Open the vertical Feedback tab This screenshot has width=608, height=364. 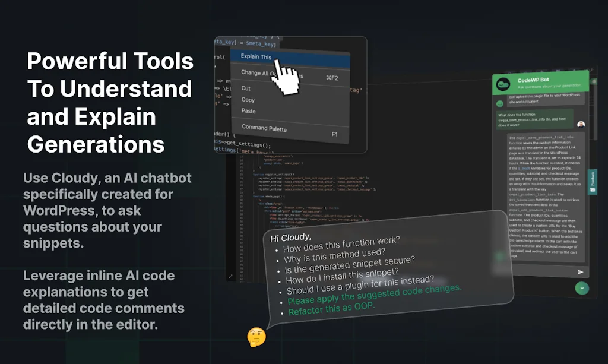pyautogui.click(x=592, y=183)
